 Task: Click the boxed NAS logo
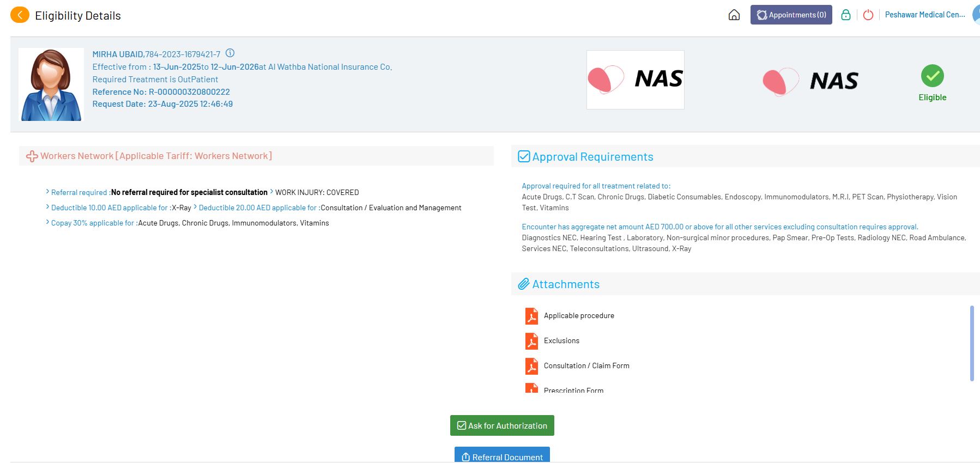636,80
